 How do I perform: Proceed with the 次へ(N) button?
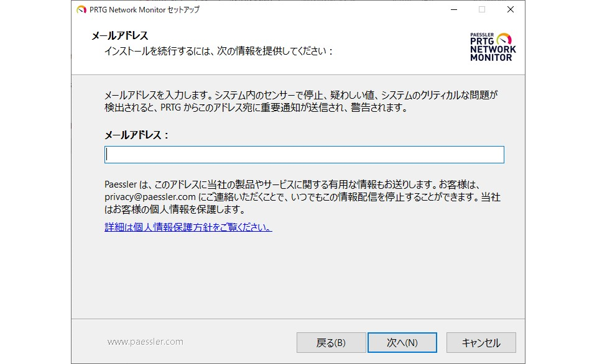click(x=402, y=343)
